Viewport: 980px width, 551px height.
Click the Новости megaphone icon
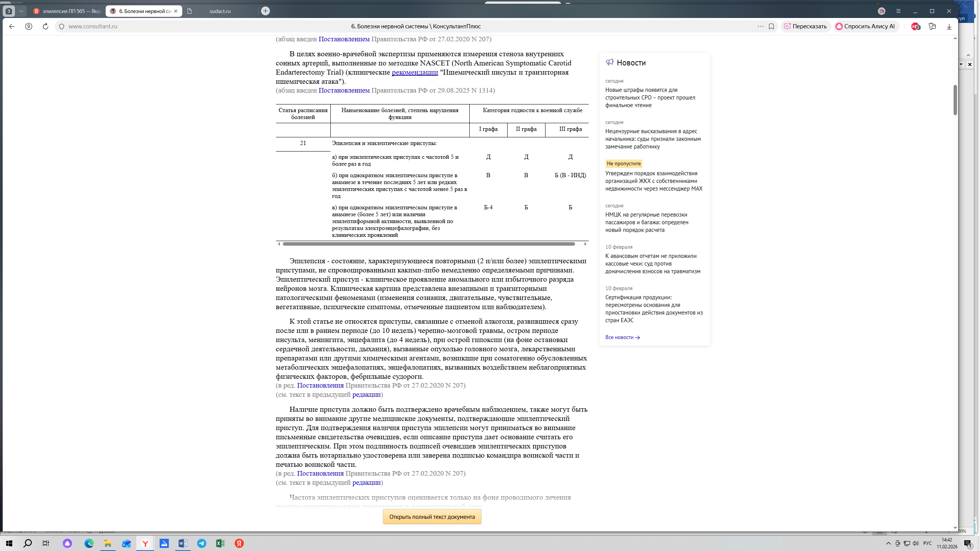click(x=609, y=62)
